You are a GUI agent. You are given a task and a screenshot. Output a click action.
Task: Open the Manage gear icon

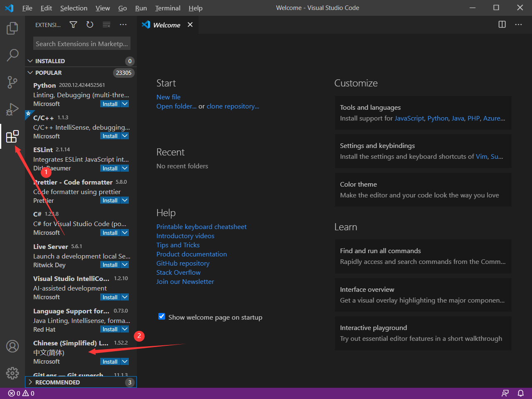pos(12,373)
